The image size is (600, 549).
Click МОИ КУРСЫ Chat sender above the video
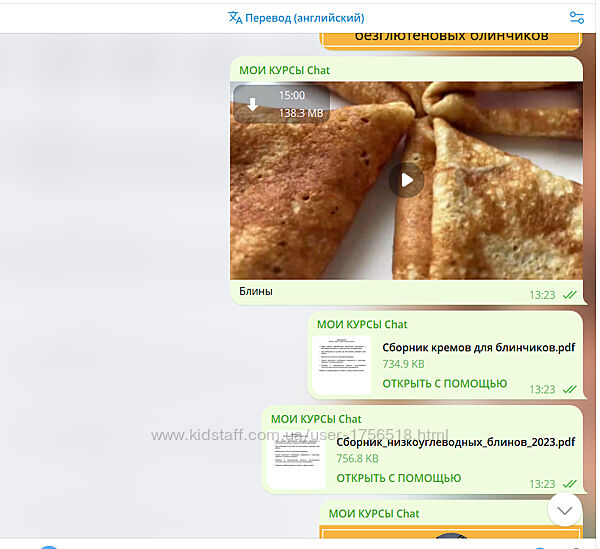pos(284,70)
